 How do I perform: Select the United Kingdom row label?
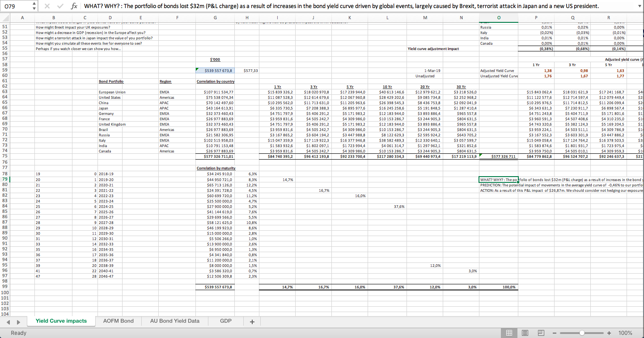111,124
